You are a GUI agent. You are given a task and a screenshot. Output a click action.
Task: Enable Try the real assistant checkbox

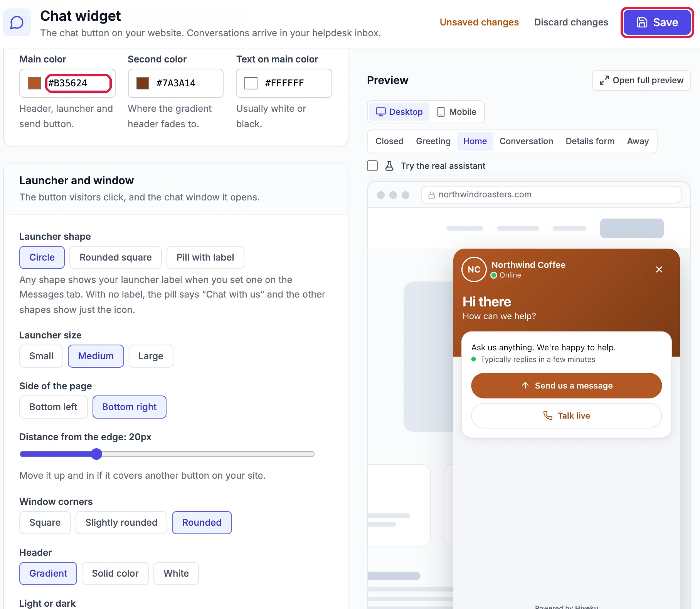[x=372, y=166]
